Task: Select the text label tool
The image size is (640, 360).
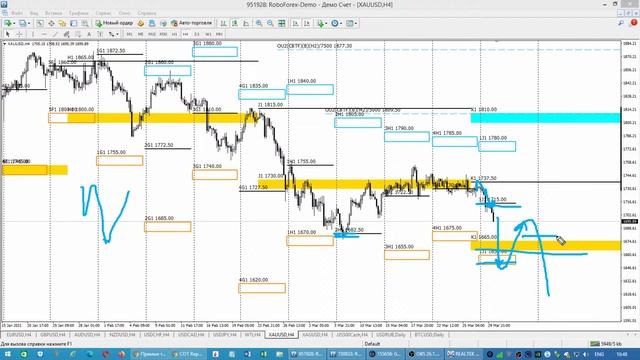Action: point(100,34)
